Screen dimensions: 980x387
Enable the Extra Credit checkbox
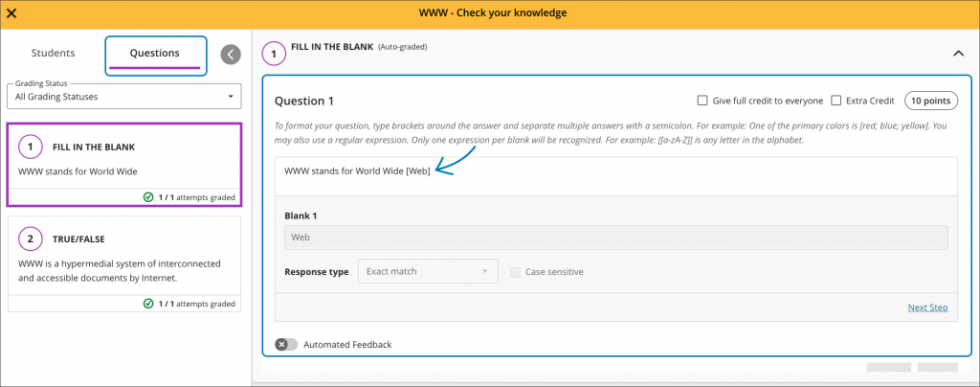pos(836,101)
